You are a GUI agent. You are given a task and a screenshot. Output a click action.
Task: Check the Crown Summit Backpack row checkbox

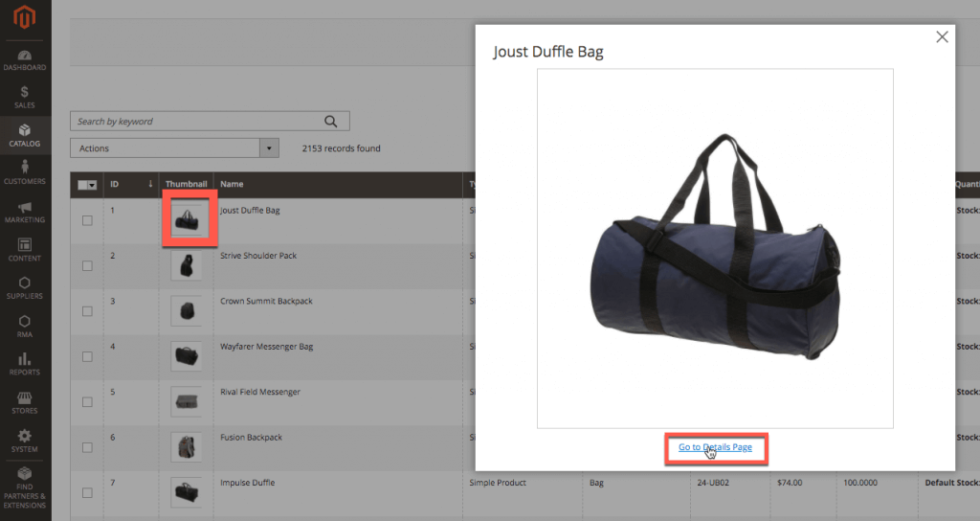tap(87, 311)
